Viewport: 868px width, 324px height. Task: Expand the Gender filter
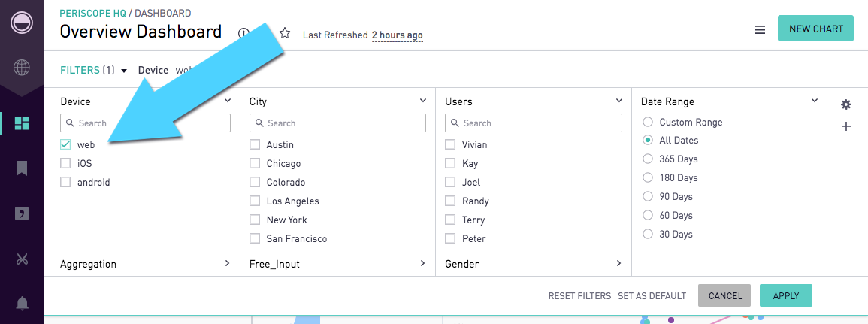[534, 264]
